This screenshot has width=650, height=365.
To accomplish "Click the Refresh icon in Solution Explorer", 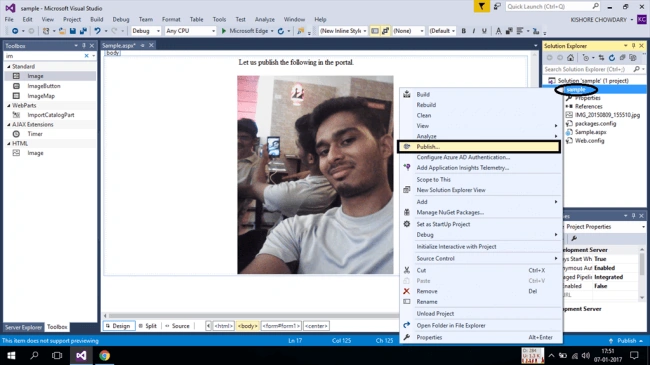I will (611, 58).
